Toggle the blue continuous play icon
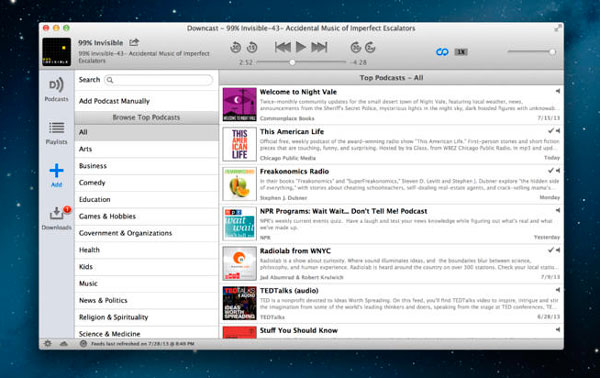 tap(442, 52)
